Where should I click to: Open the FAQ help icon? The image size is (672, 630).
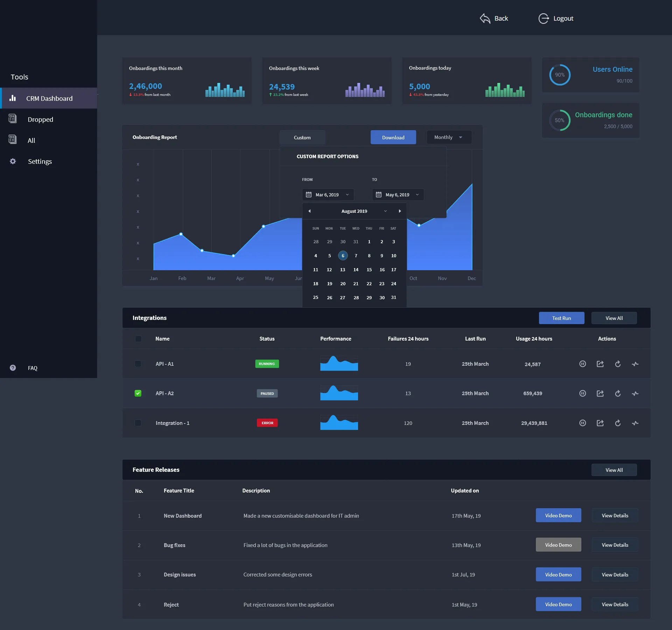[x=13, y=368]
